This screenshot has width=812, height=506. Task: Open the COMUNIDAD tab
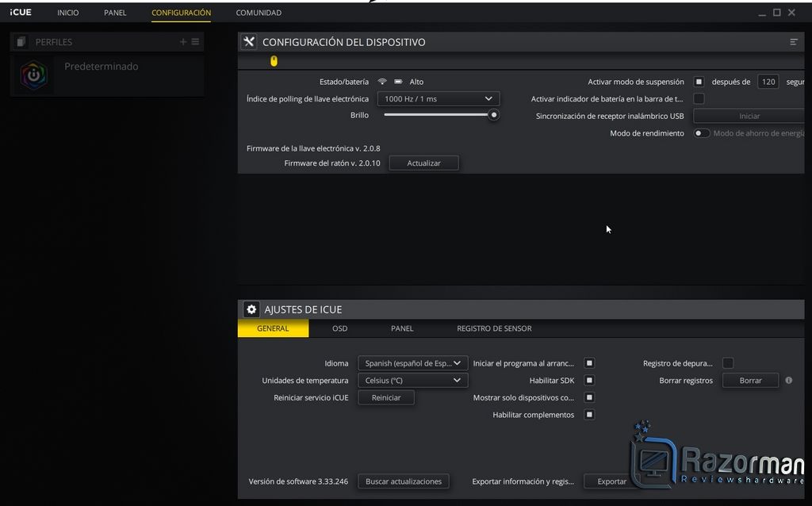point(259,13)
